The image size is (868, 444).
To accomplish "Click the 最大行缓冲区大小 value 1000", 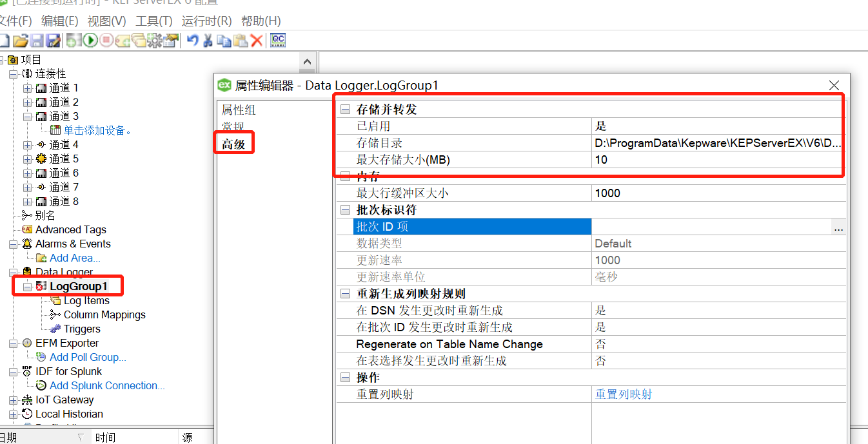I will pos(718,193).
